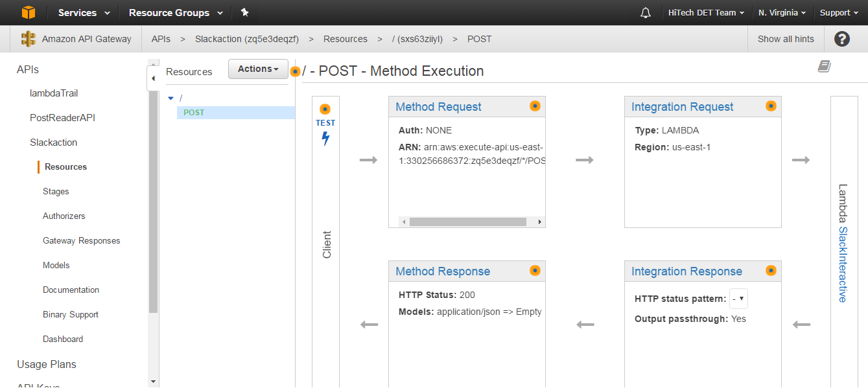This screenshot has width=868, height=390.
Task: Go to Resources in sidebar
Action: (x=65, y=167)
